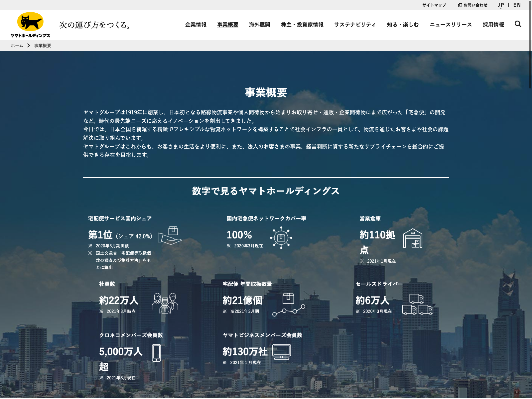Viewport: 532px width, 399px height.
Task: Open the search magnifier icon
Action: [x=518, y=24]
